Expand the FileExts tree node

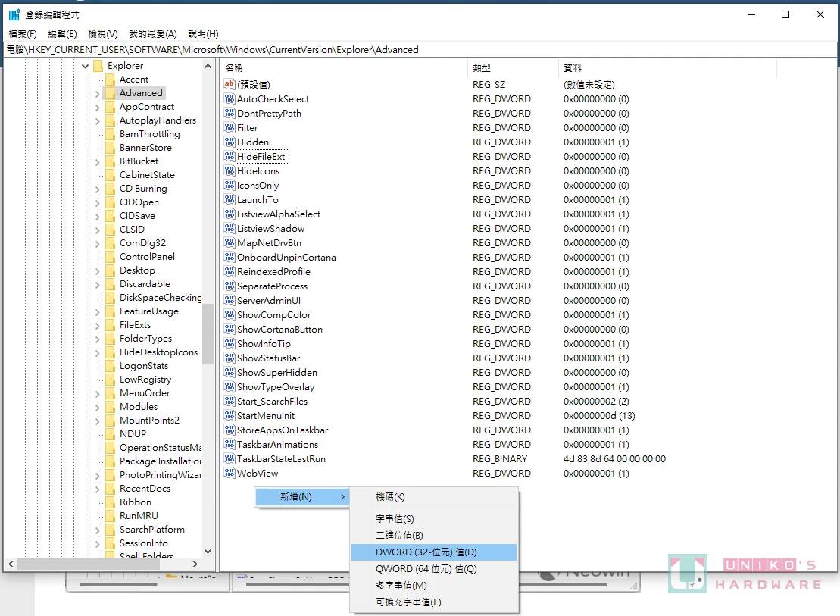click(x=97, y=325)
